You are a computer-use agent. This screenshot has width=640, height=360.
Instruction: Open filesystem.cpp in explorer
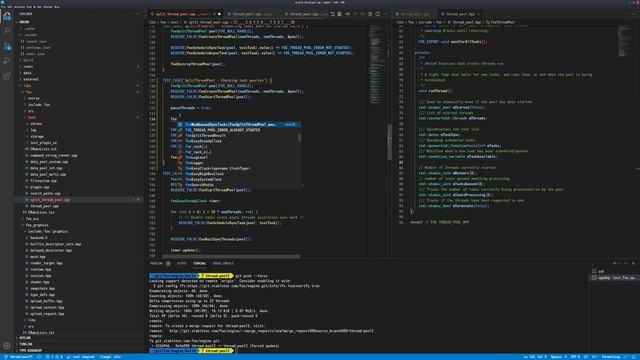click(x=43, y=180)
